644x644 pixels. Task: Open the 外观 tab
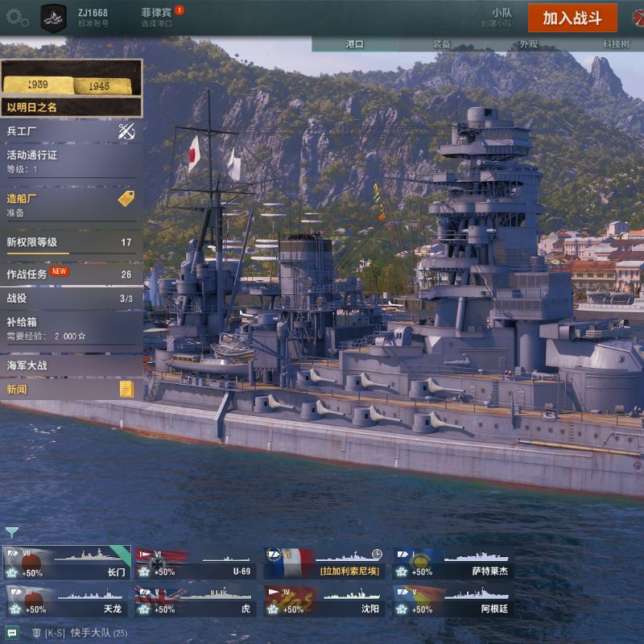pos(529,44)
